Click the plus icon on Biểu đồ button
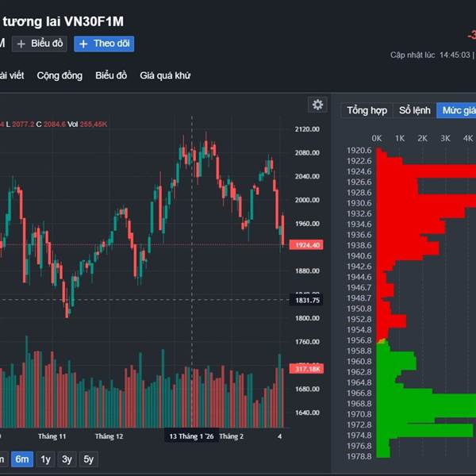 [x=21, y=44]
